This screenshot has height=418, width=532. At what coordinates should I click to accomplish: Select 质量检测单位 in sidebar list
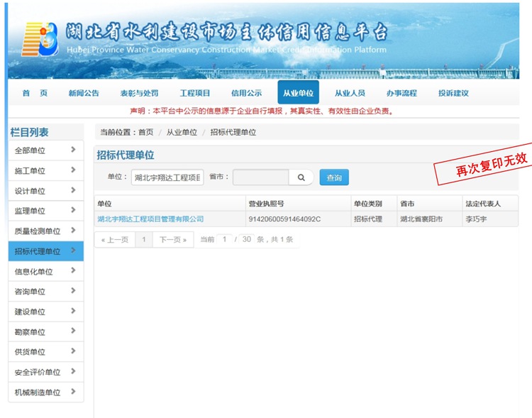[46, 231]
